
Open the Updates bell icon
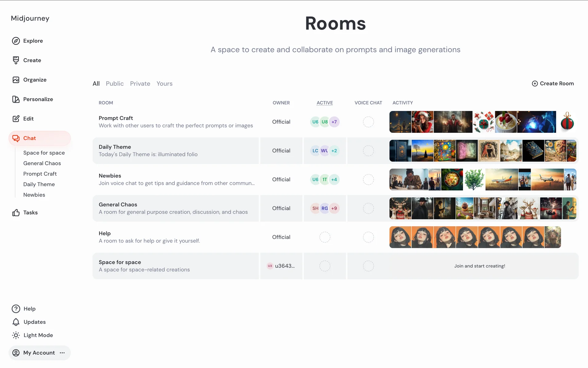[16, 322]
